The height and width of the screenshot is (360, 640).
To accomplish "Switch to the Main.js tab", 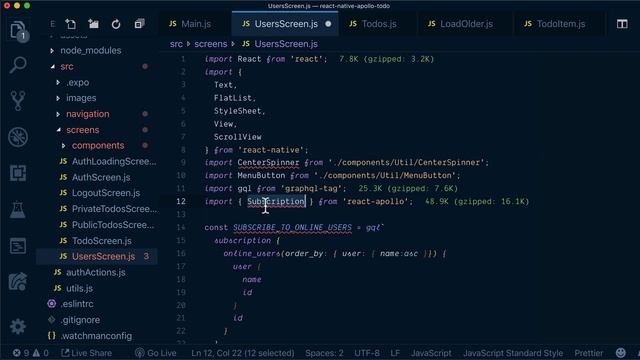I will point(190,24).
